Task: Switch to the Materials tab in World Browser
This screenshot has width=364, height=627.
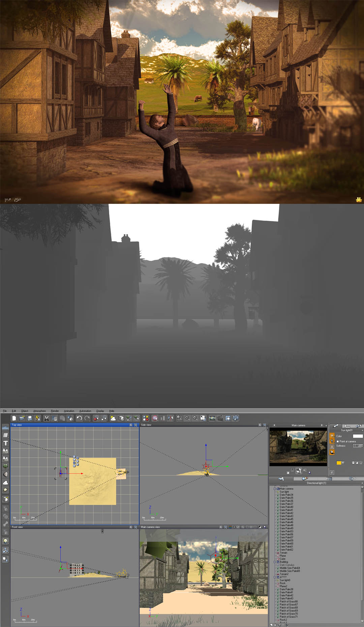Action: click(x=305, y=479)
